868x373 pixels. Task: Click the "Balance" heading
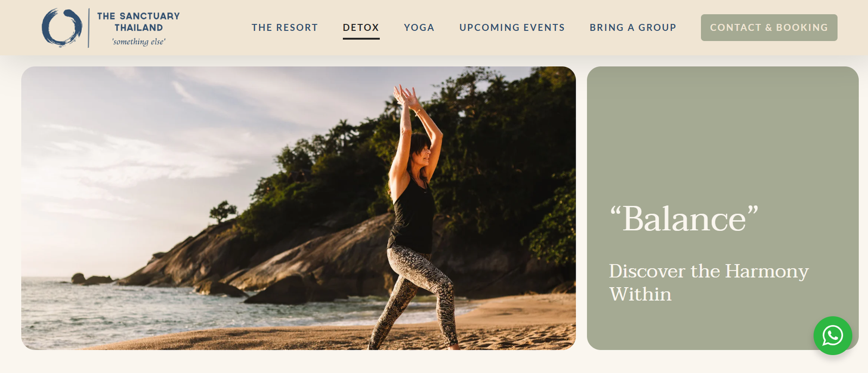coord(684,219)
